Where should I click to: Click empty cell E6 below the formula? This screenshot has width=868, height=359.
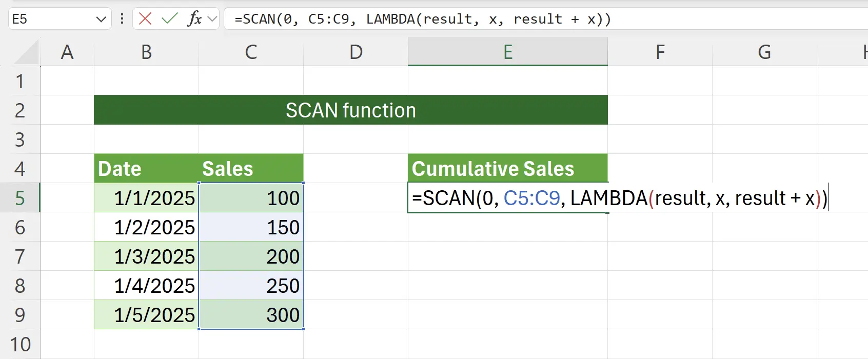pos(508,227)
